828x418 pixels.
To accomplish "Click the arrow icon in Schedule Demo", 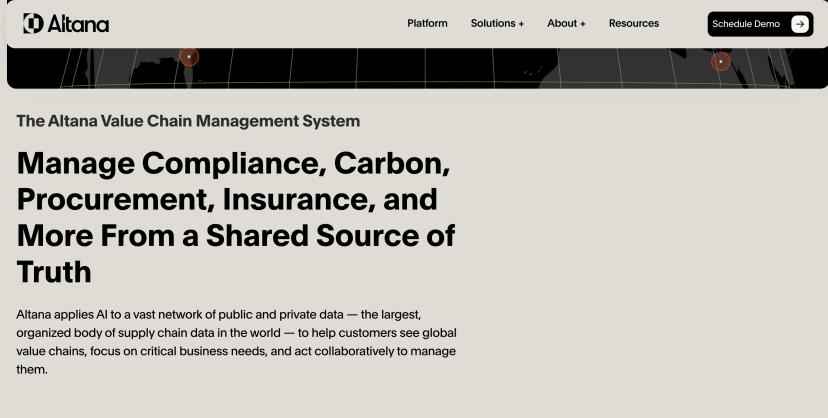I will coord(799,24).
